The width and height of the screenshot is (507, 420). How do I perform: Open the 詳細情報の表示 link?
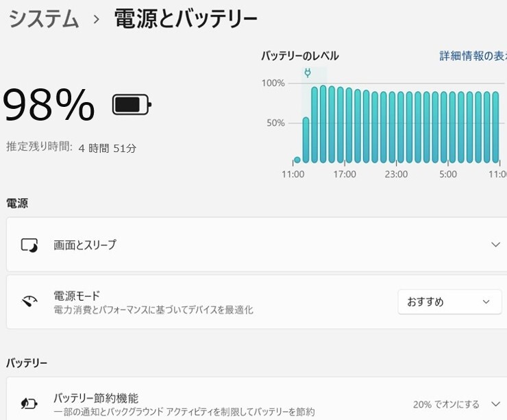(x=473, y=56)
